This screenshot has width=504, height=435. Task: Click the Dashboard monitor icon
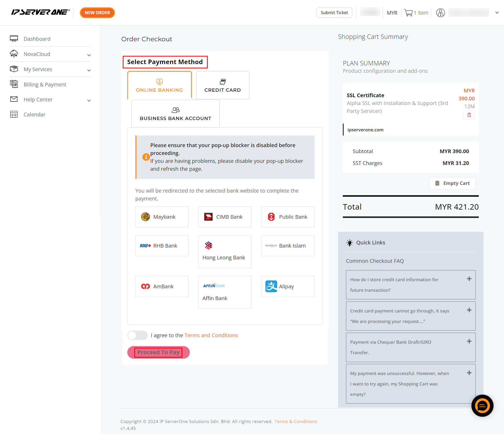[14, 39]
